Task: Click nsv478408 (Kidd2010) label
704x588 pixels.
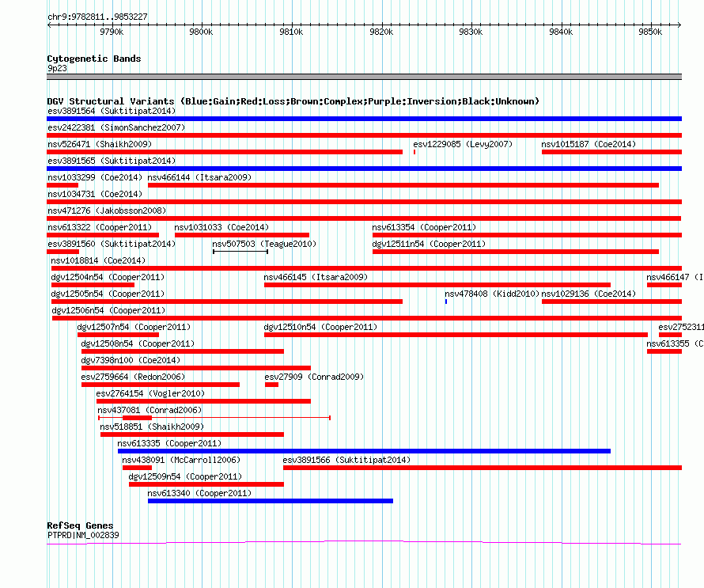Action: (x=492, y=294)
